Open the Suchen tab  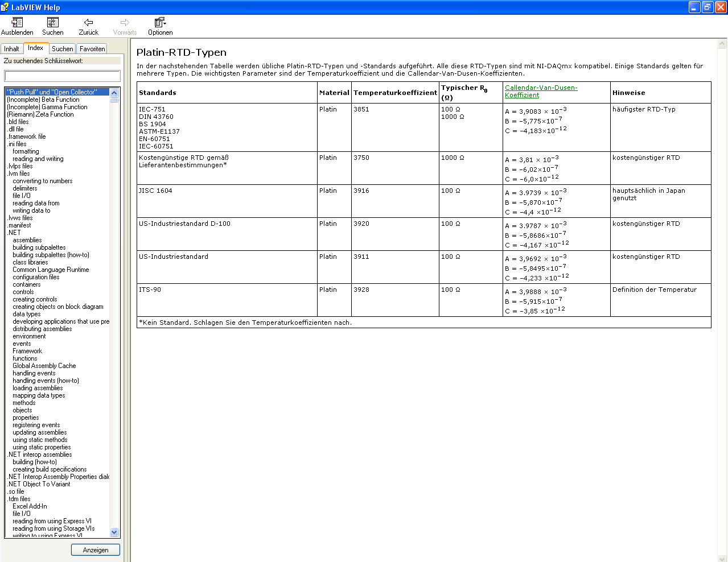coord(62,49)
